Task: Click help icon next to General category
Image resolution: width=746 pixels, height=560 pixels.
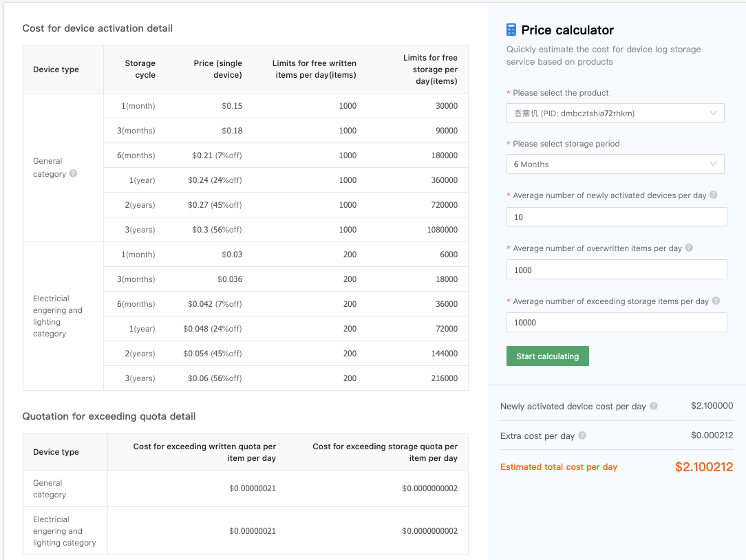Action: (73, 173)
